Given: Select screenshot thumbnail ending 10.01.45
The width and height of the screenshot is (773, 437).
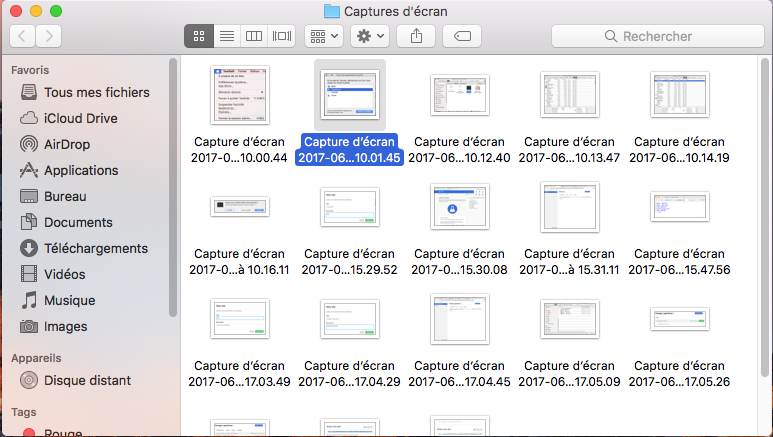Looking at the screenshot, I should coord(350,95).
